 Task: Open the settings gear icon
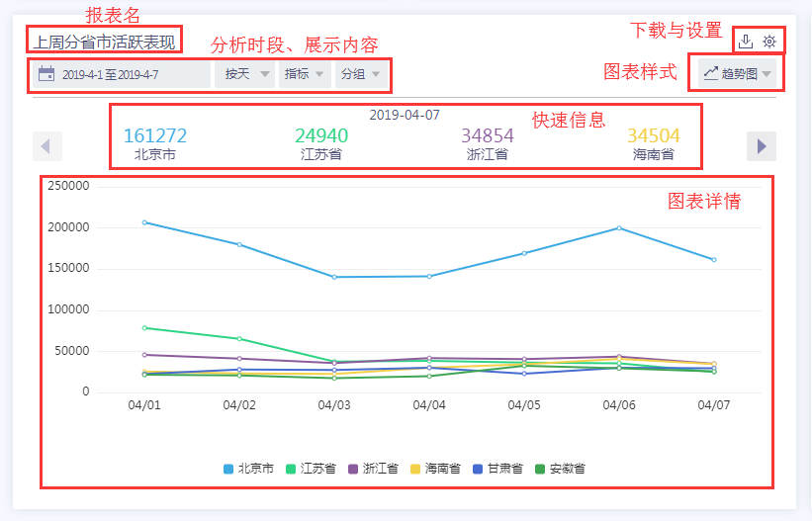pyautogui.click(x=769, y=42)
